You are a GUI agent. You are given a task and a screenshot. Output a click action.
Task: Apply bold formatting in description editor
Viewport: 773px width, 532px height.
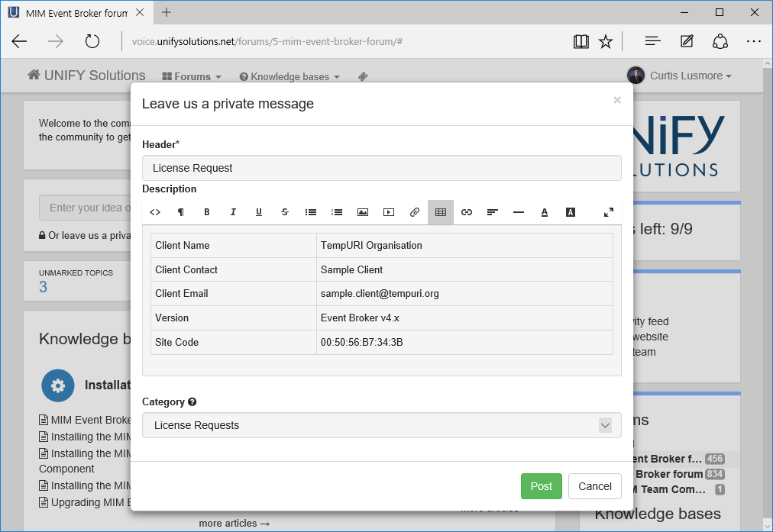[206, 212]
